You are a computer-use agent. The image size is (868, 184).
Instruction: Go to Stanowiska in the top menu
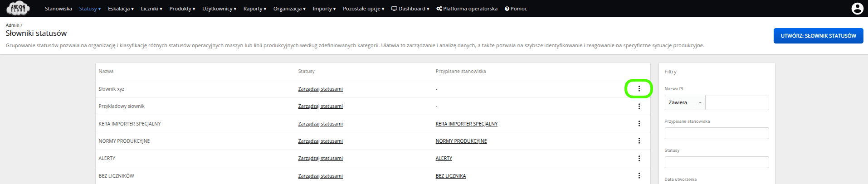point(58,9)
